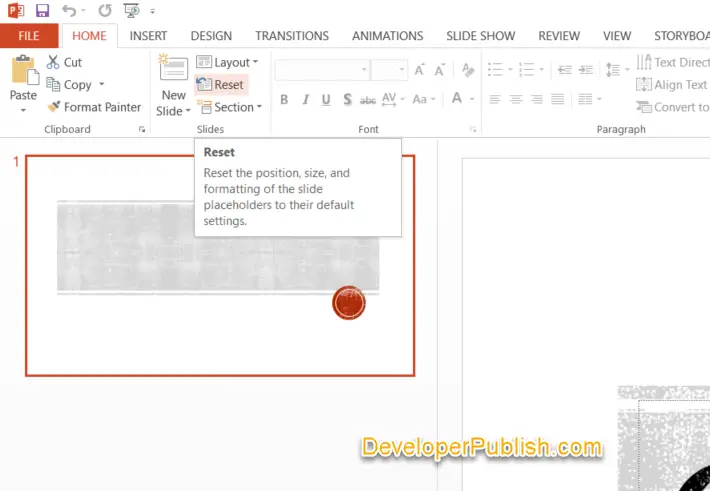This screenshot has height=491, width=710.
Task: Switch to the ANIMATIONS tab
Action: point(388,36)
